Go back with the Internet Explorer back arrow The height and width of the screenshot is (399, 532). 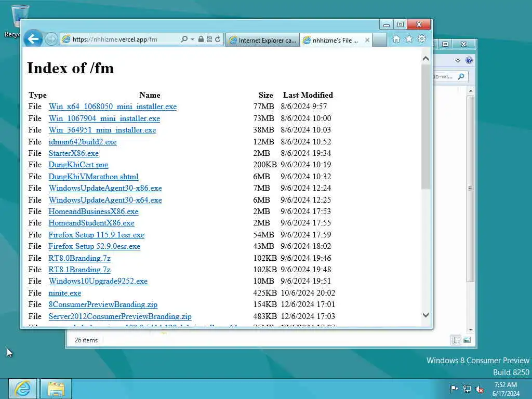[x=33, y=39]
